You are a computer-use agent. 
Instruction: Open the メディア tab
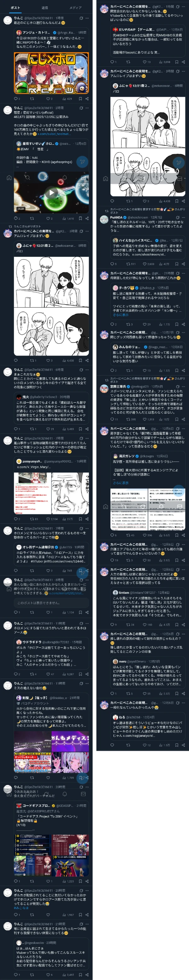coord(76,8)
